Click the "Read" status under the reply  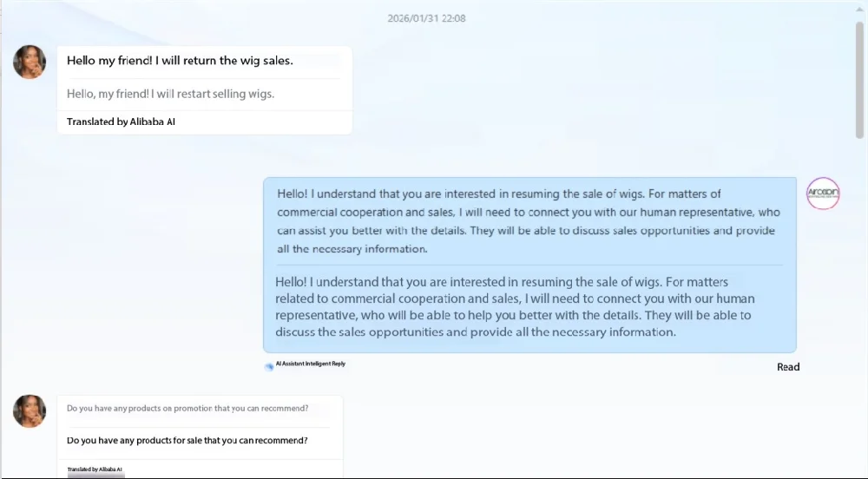788,367
